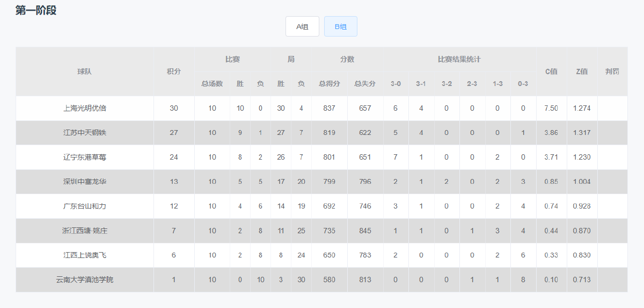644x308 pixels.
Task: Click the 3-0 results column header
Action: point(396,84)
